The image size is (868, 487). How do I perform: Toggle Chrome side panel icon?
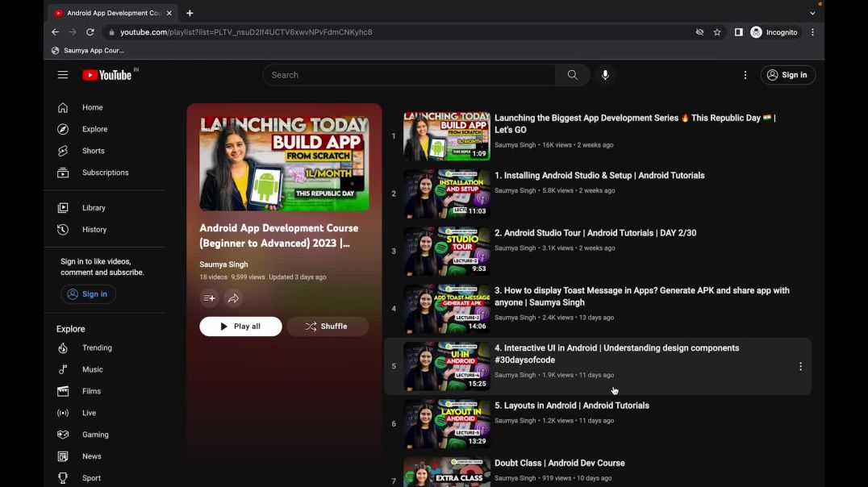[x=738, y=32]
